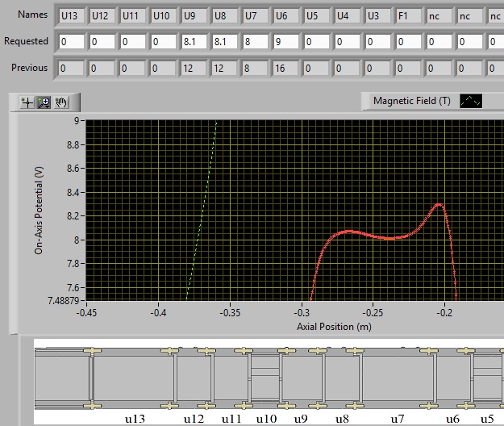Click y-axis maximum label 9
This screenshot has height=426, width=504.
click(x=77, y=121)
